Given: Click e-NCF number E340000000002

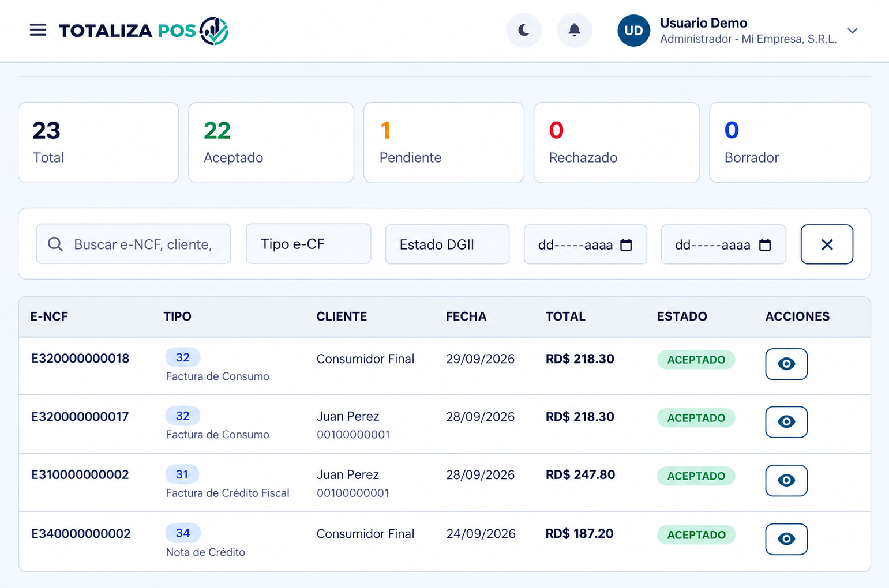Looking at the screenshot, I should click(81, 534).
